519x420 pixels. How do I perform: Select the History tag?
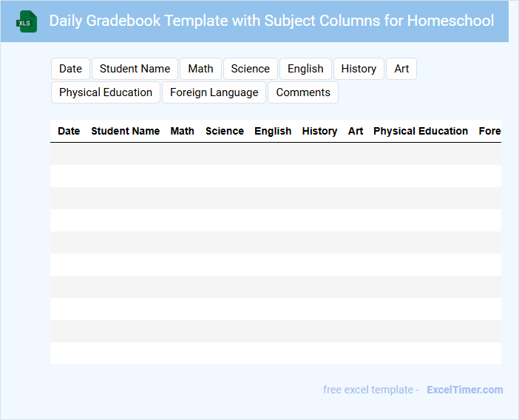pos(359,69)
